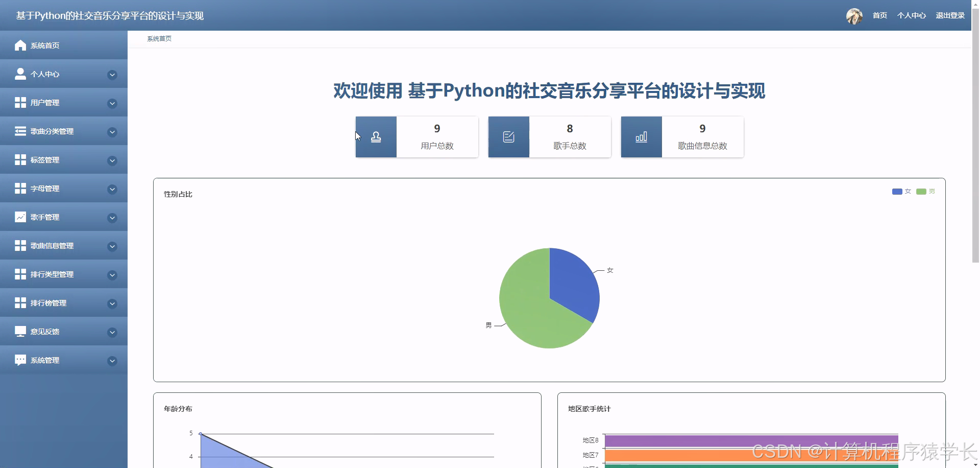Click the list icon beside 歌曲分类管理
The height and width of the screenshot is (468, 980).
pos(20,131)
